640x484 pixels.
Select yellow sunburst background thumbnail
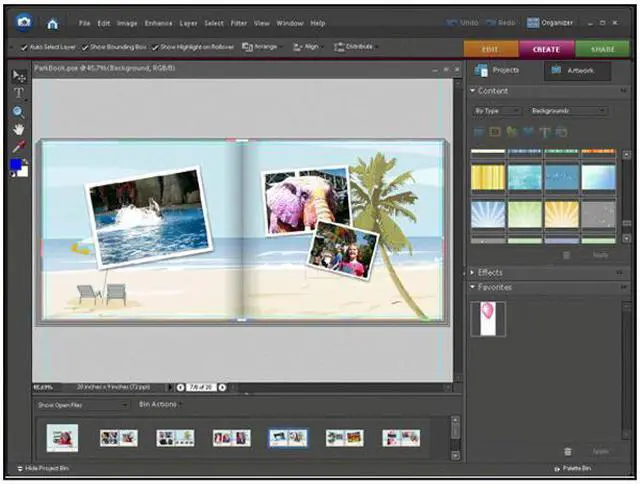pyautogui.click(x=562, y=214)
